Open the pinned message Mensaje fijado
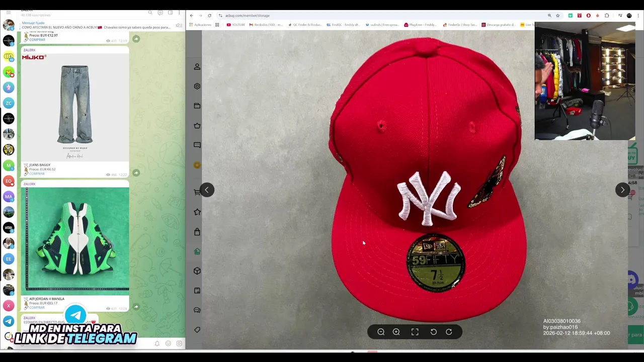The height and width of the screenshot is (362, 644). (96, 25)
